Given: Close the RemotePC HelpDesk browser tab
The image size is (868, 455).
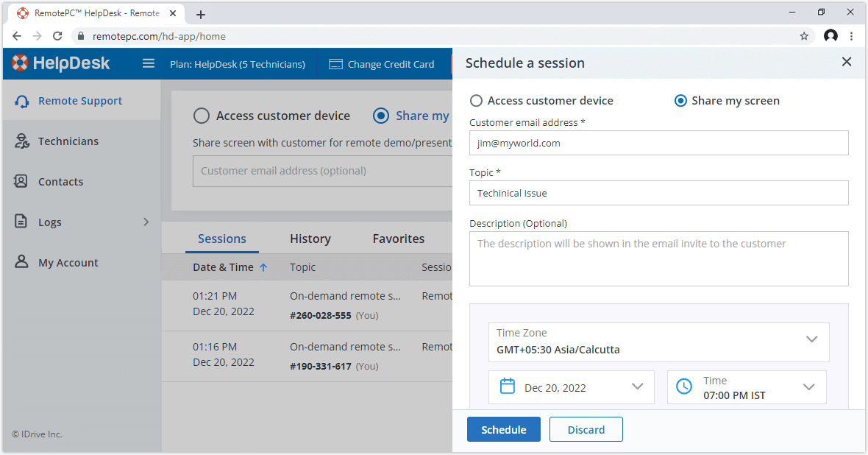Looking at the screenshot, I should click(173, 13).
